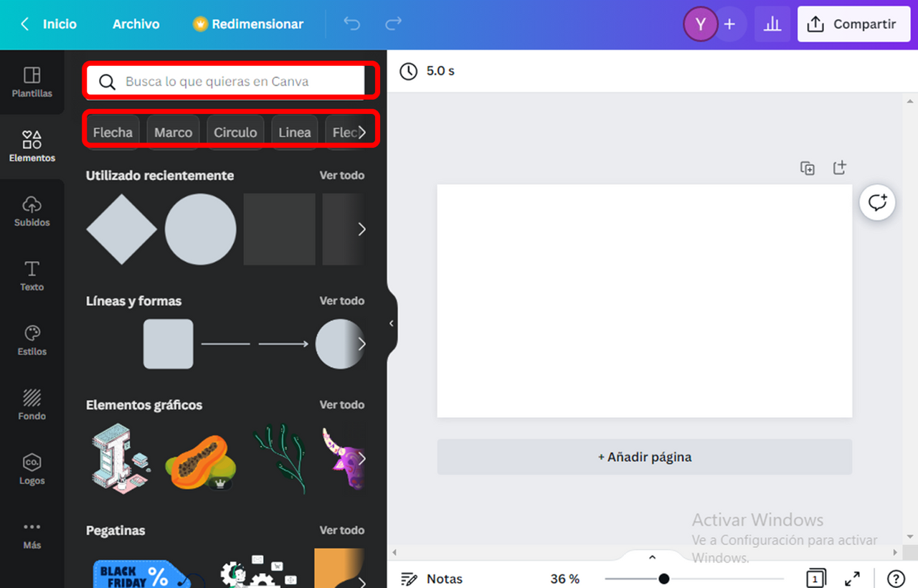Image resolution: width=918 pixels, height=588 pixels.
Task: Select the Elementos sidebar tab
Action: pyautogui.click(x=32, y=146)
